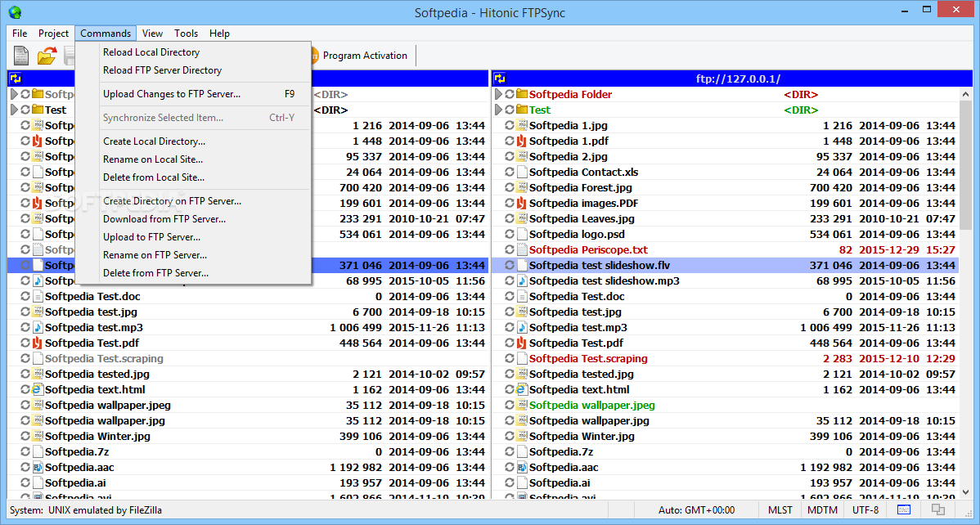This screenshot has width=980, height=525.
Task: Click the New project toolbar icon
Action: coord(21,56)
